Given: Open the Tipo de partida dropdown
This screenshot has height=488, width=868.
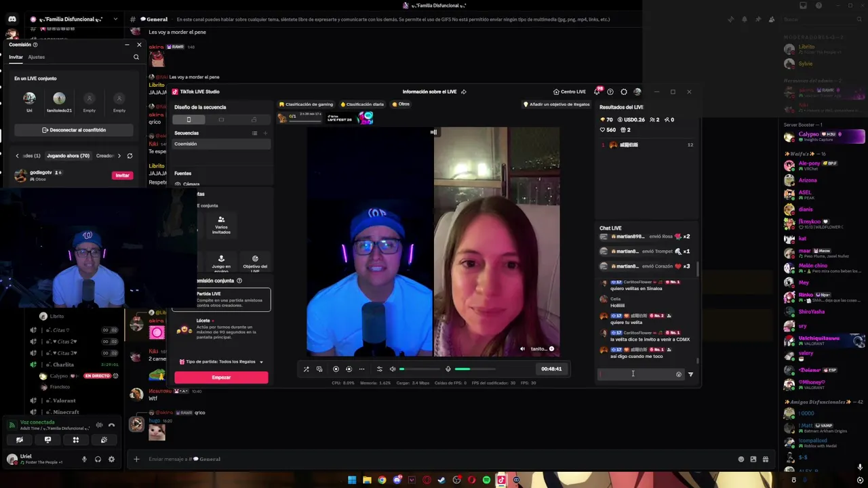Looking at the screenshot, I should (221, 362).
